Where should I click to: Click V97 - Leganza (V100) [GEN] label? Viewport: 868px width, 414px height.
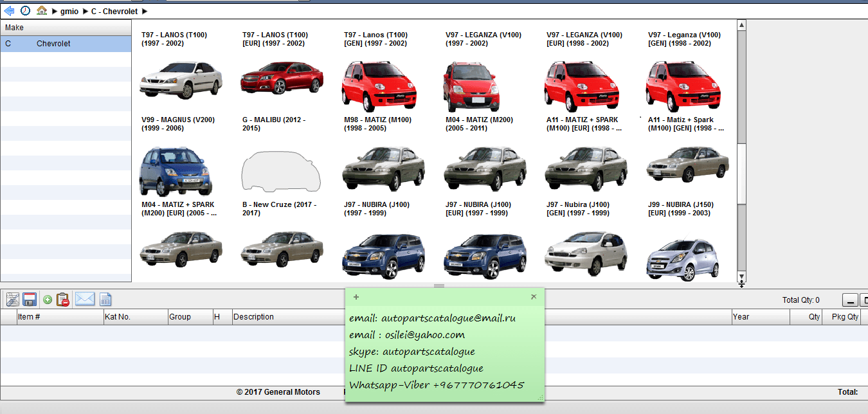pos(684,39)
